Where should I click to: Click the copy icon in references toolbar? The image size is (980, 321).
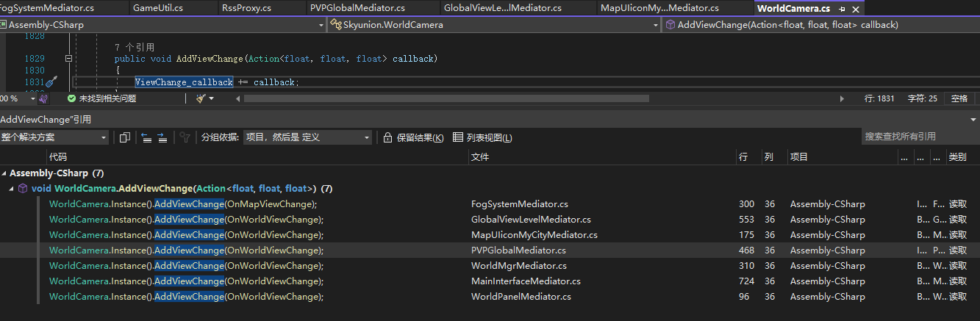(124, 137)
